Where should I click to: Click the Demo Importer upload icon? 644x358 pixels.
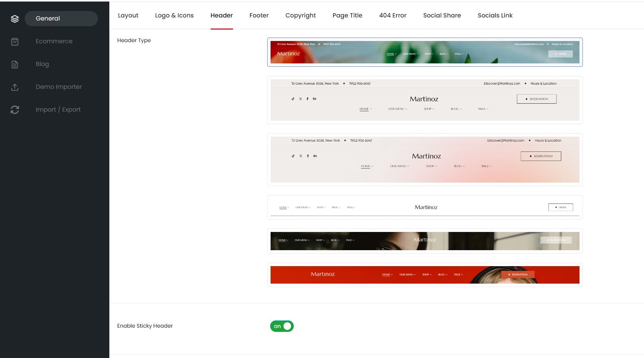pos(15,87)
